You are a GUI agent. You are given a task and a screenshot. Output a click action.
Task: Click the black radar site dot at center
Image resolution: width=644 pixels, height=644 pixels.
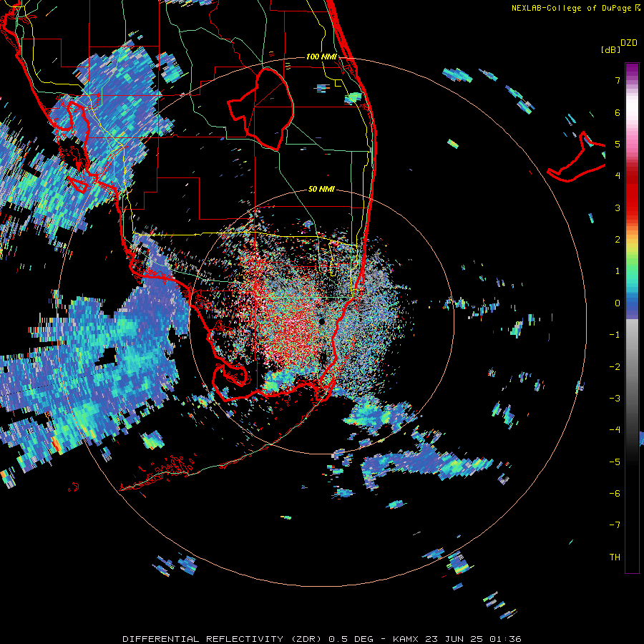pyautogui.click(x=321, y=321)
